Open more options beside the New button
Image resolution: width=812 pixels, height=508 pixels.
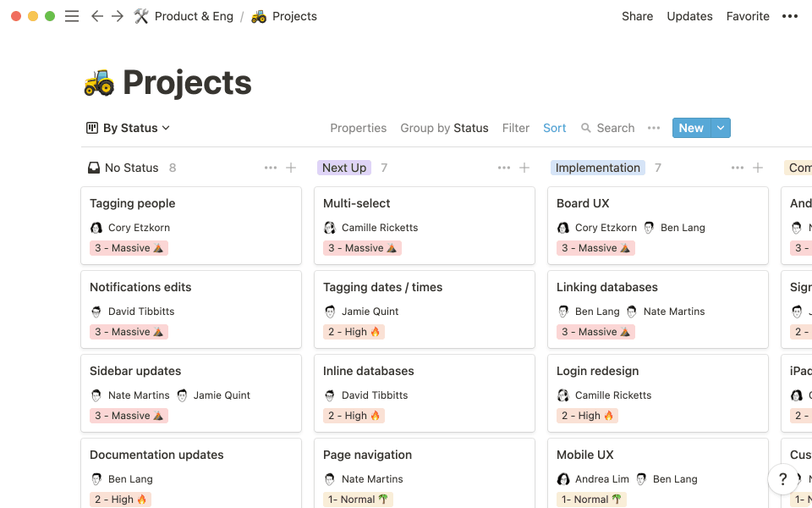[x=653, y=128]
